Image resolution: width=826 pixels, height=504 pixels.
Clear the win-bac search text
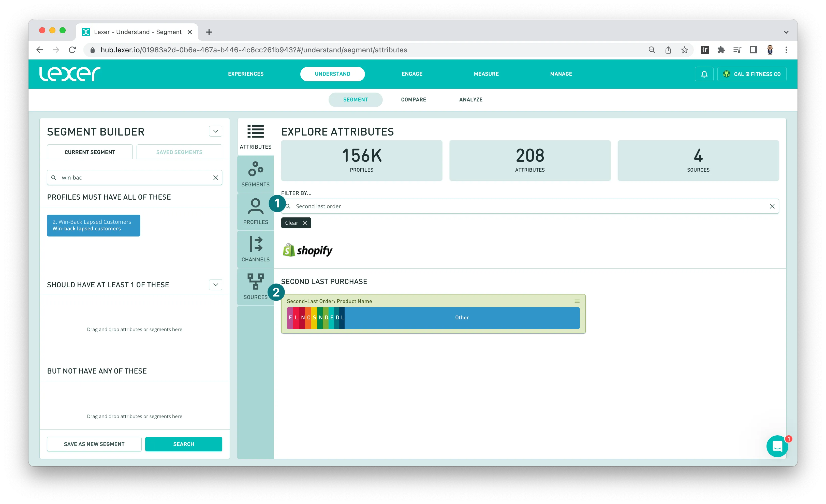click(216, 177)
